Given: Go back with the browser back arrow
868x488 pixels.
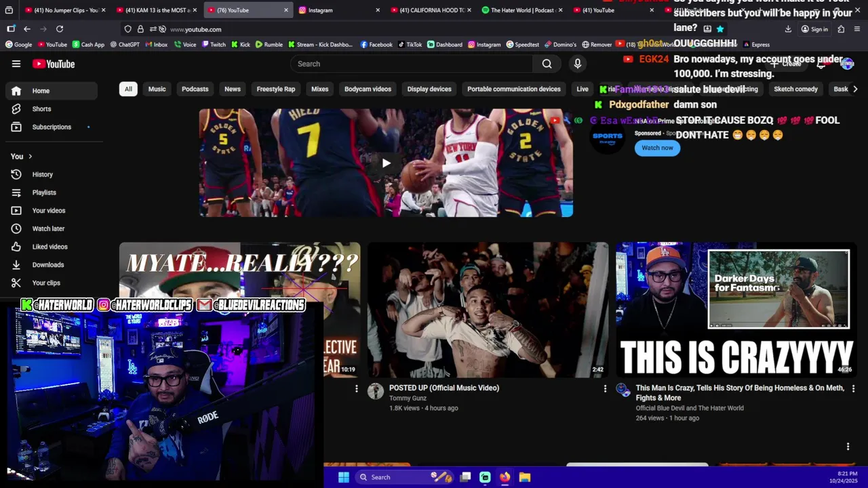Looking at the screenshot, I should click(27, 29).
